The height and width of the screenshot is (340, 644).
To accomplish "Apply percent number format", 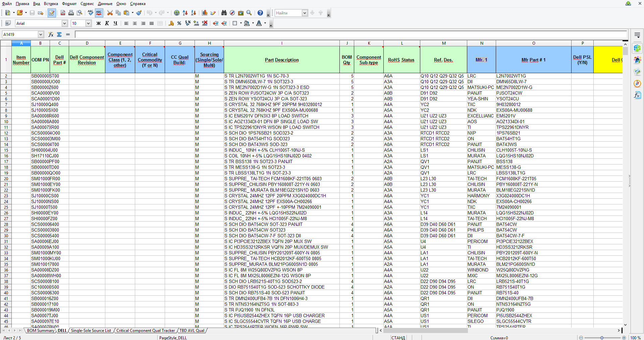I will [179, 23].
